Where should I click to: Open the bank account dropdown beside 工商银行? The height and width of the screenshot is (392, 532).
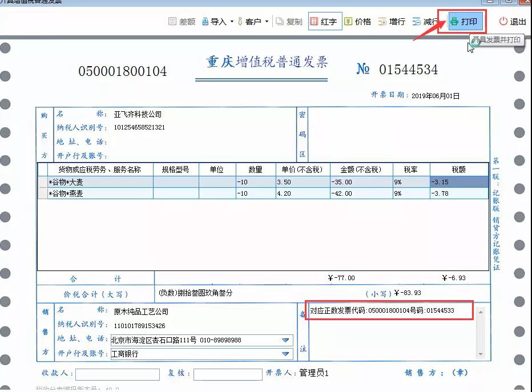click(x=288, y=353)
